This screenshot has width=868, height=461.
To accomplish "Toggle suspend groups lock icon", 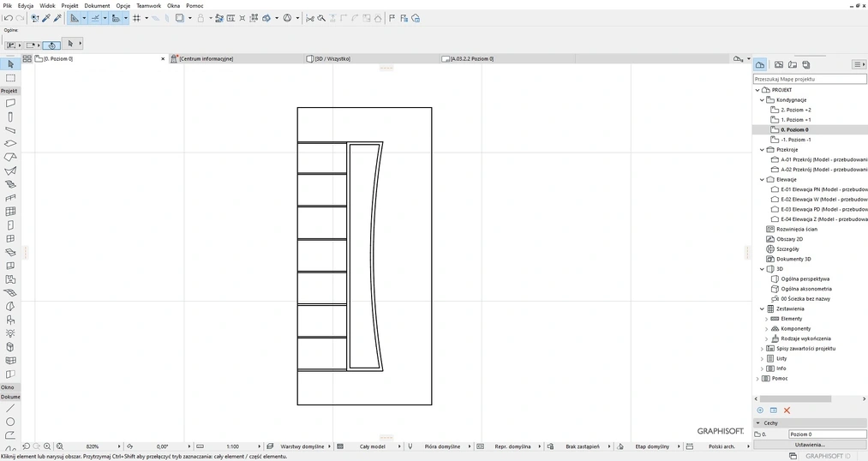I will (201, 18).
